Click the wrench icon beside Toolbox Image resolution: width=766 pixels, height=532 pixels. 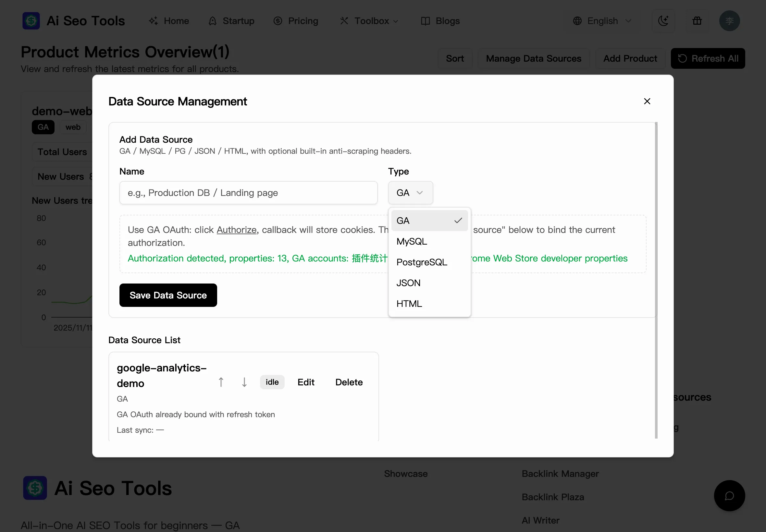click(x=344, y=21)
